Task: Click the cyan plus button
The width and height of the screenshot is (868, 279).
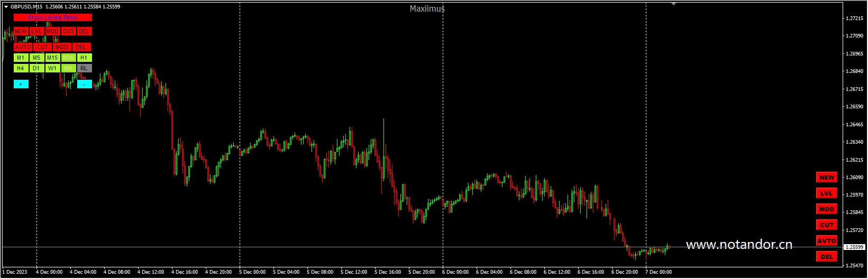Action: point(21,84)
